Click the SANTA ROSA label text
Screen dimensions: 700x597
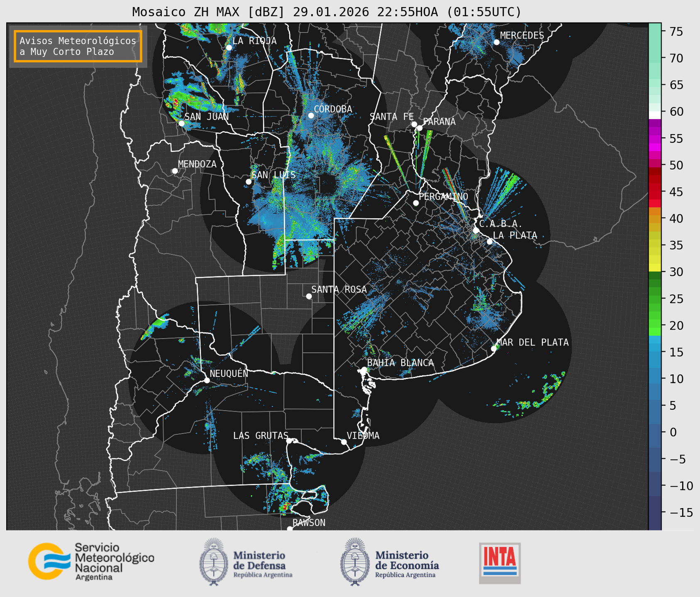339,289
